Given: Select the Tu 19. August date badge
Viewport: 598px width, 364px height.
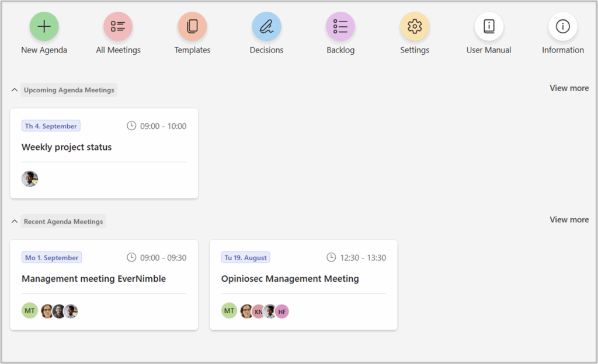Looking at the screenshot, I should [x=245, y=257].
